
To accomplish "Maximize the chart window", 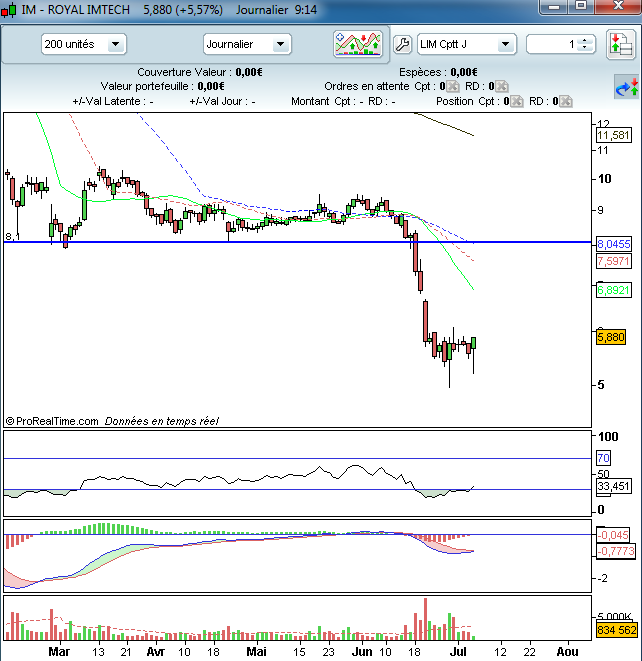I will [581, 6].
